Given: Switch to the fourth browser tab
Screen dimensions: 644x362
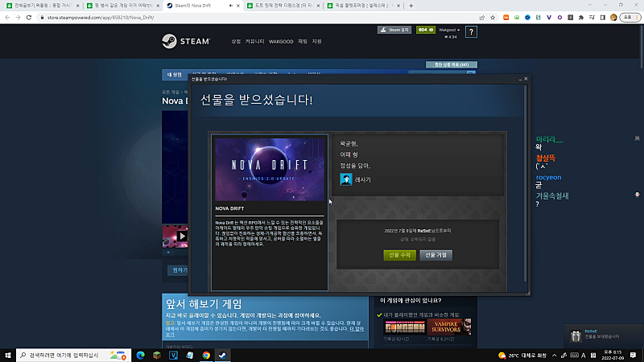Looking at the screenshot, I should click(x=283, y=6).
